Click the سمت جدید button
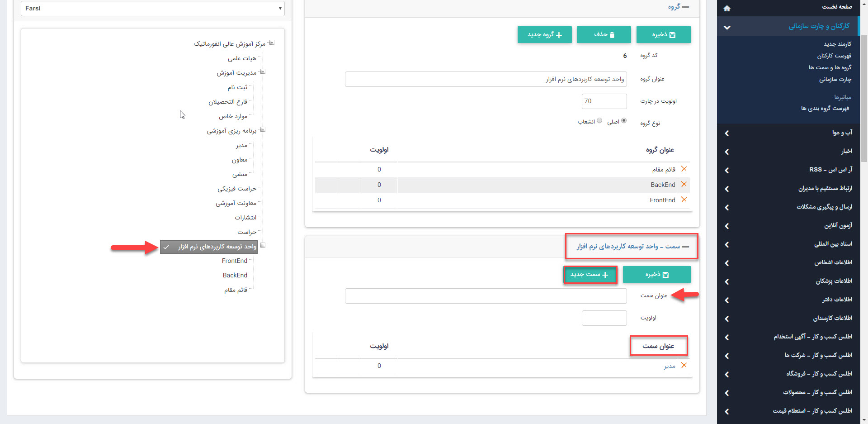The image size is (868, 424). tap(590, 274)
